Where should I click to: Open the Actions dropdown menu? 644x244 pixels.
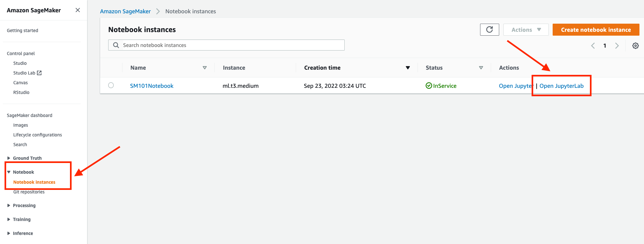(x=526, y=29)
